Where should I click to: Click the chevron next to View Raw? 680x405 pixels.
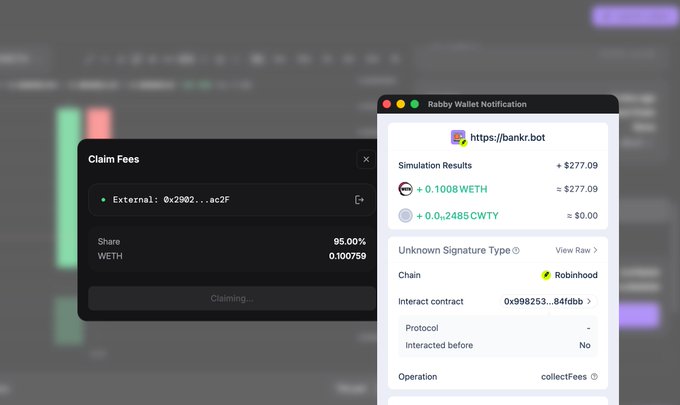point(595,250)
